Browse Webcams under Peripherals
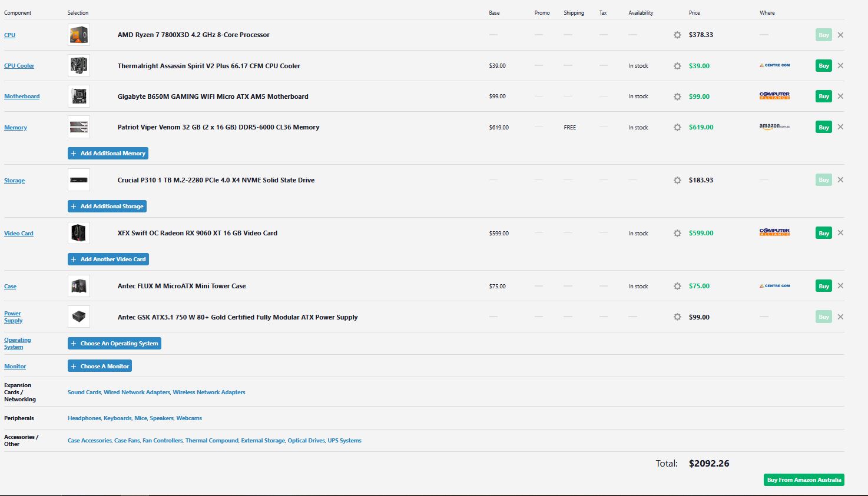Image resolution: width=868 pixels, height=496 pixels. [x=189, y=418]
